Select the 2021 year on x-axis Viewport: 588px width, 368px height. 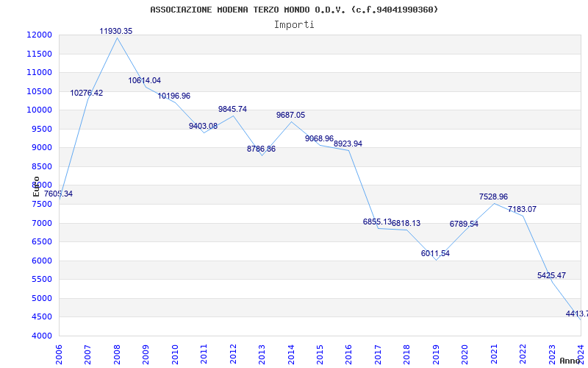494,355
